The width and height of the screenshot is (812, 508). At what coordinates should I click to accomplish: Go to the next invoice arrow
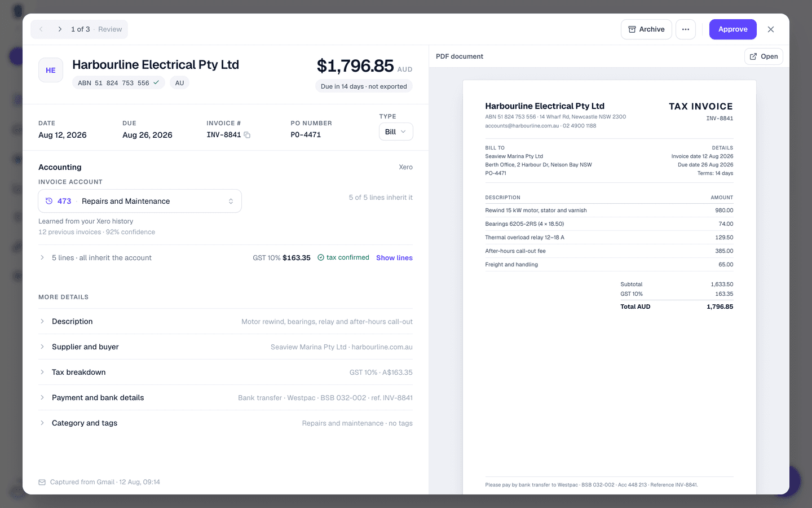point(60,29)
